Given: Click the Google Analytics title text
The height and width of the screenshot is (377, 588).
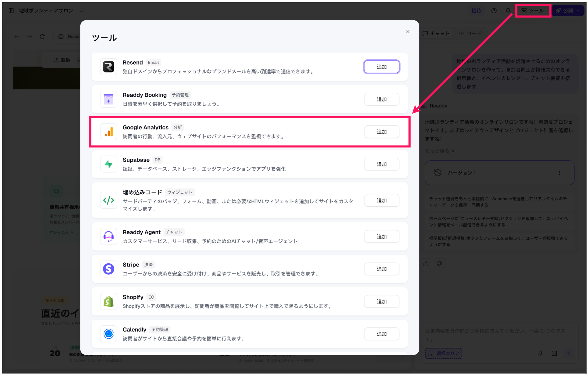Looking at the screenshot, I should [x=146, y=127].
